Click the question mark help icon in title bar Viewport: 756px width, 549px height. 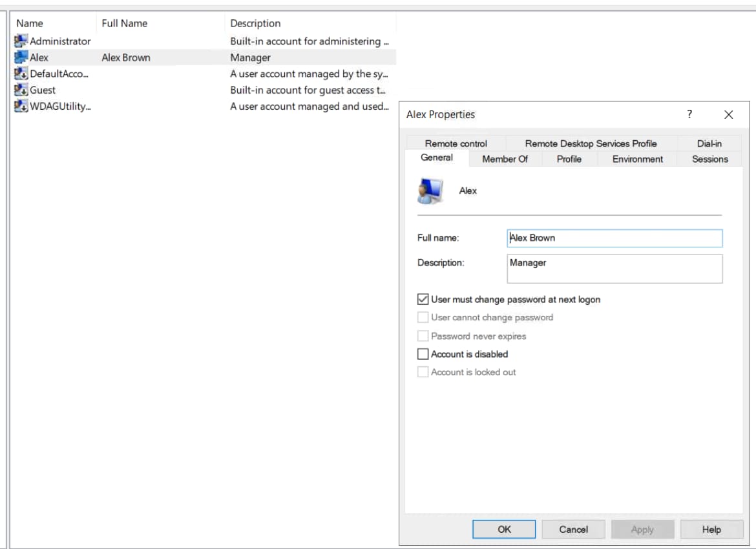(x=689, y=114)
